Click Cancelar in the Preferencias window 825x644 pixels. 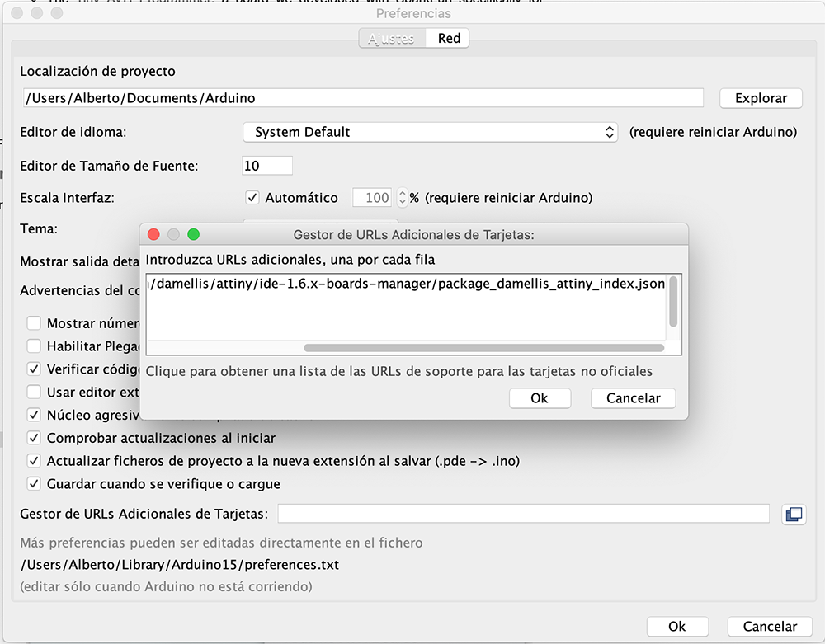pos(770,626)
